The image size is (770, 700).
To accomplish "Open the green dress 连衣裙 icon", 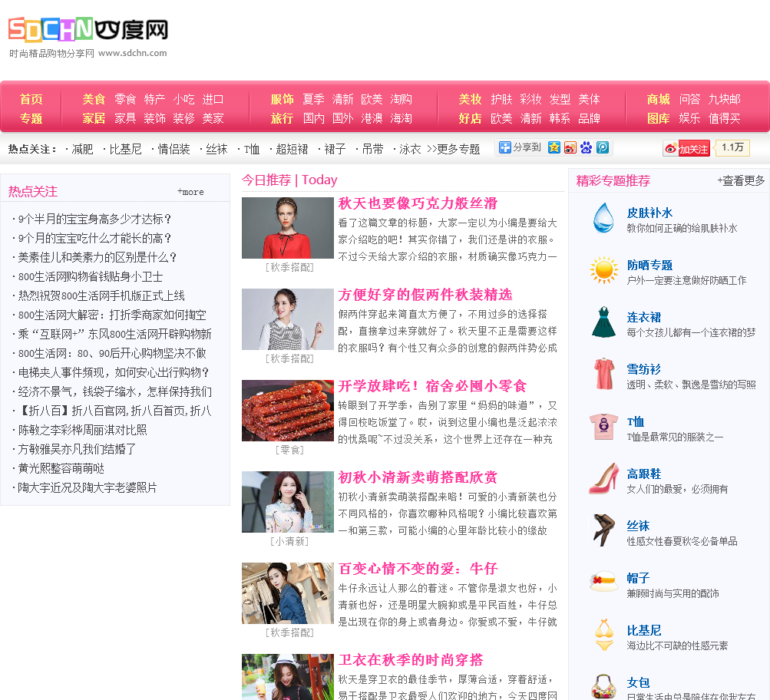I will pyautogui.click(x=603, y=322).
